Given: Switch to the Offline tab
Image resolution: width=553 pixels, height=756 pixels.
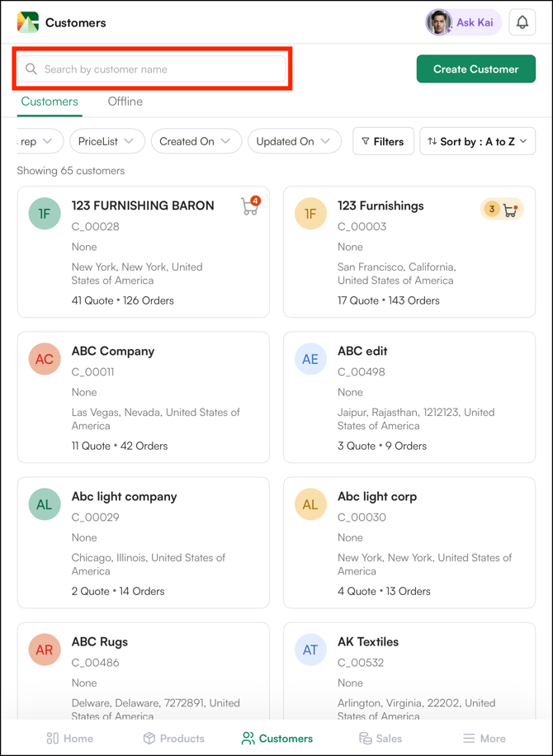Looking at the screenshot, I should point(125,102).
